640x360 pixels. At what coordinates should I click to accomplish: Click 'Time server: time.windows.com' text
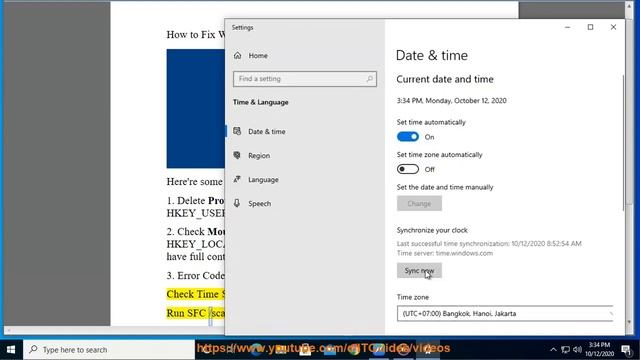[x=444, y=253]
